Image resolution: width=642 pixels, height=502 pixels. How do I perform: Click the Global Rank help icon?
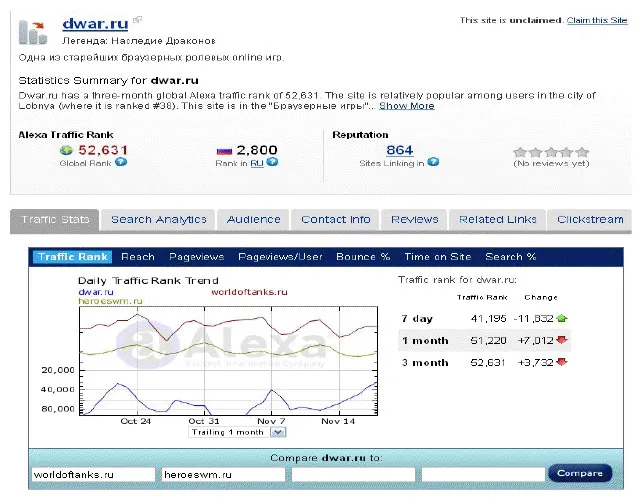121,162
